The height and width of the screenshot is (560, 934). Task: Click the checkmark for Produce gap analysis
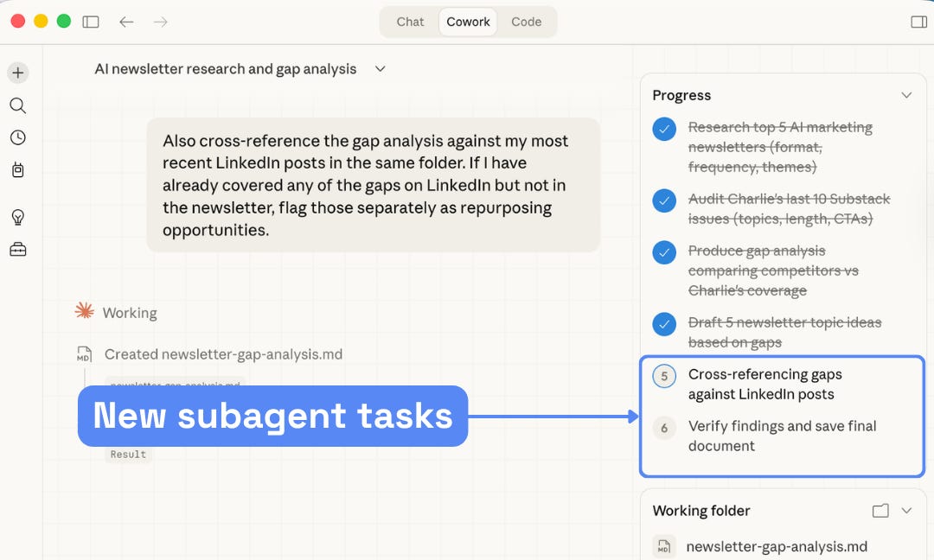pyautogui.click(x=663, y=252)
